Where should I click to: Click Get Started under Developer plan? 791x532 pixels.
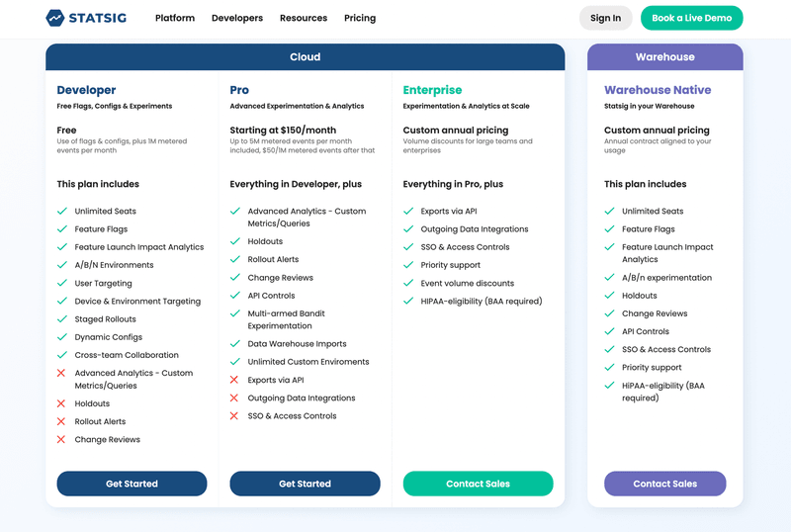coord(132,484)
